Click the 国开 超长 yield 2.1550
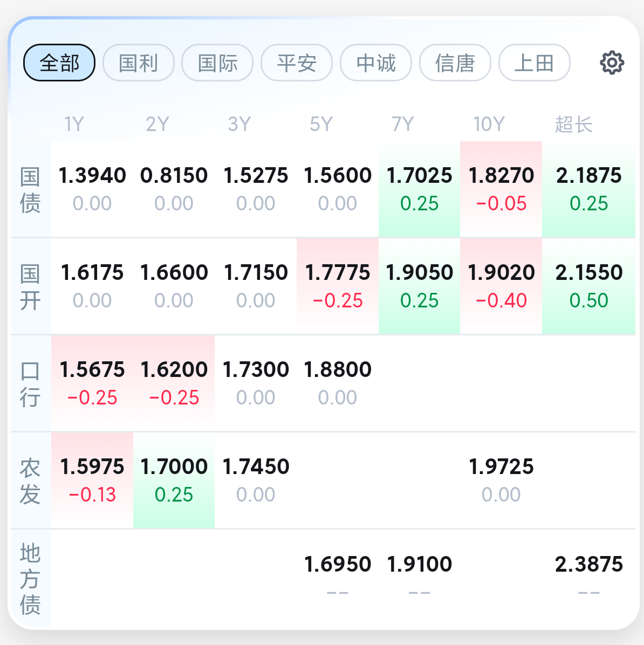The width and height of the screenshot is (644, 645). [588, 286]
